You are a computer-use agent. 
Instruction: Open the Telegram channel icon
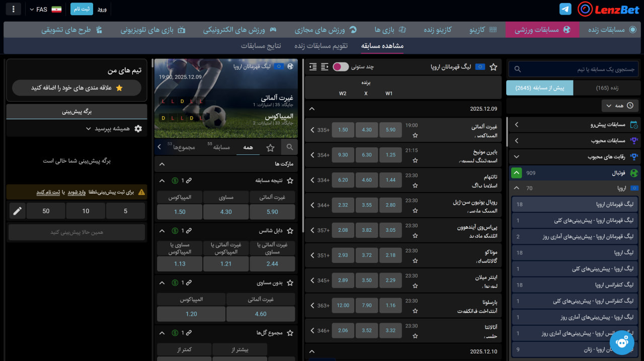[566, 9]
